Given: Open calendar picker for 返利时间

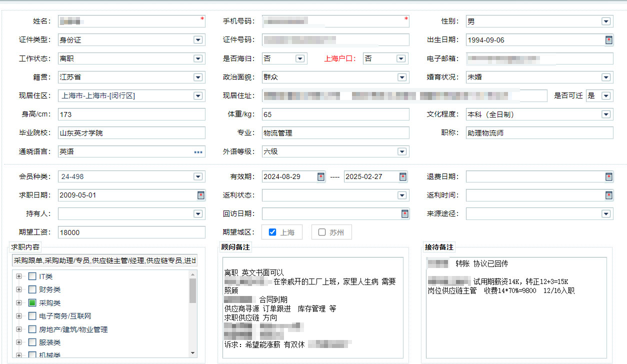Looking at the screenshot, I should tap(608, 195).
